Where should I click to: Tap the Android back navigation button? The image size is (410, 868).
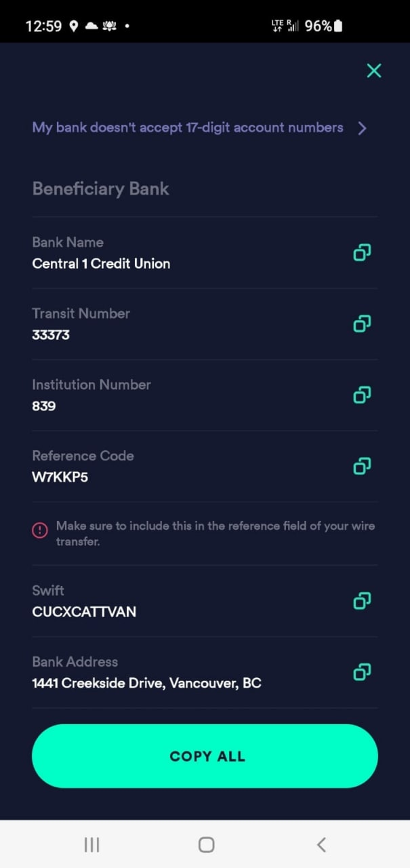[x=321, y=844]
